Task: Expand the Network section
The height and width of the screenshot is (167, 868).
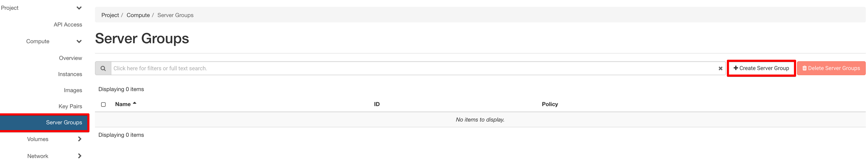Action: point(79,156)
